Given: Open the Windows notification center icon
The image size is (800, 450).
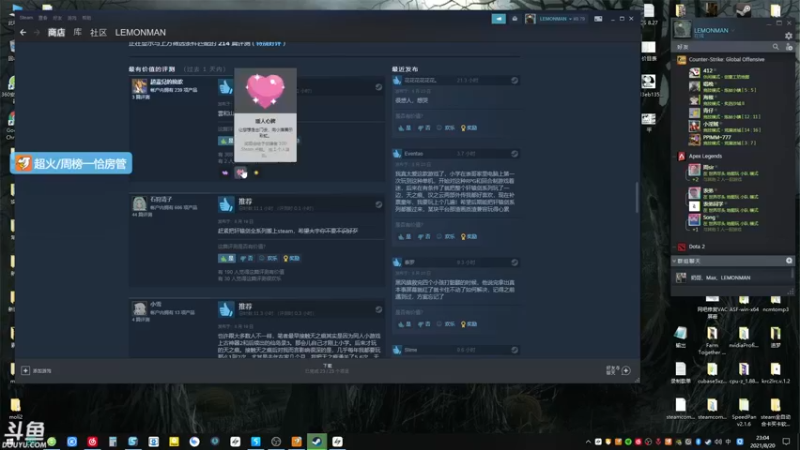Looking at the screenshot, I should 786,442.
